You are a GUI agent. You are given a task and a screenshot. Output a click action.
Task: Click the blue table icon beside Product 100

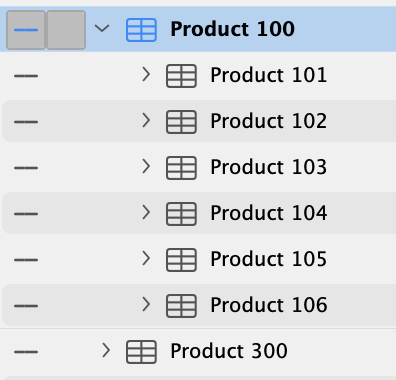[x=141, y=30]
